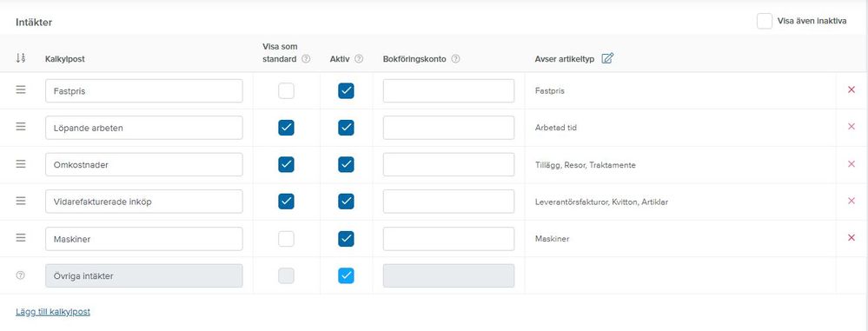Click the Kalkylpost column header
This screenshot has height=331, width=868.
(x=65, y=59)
